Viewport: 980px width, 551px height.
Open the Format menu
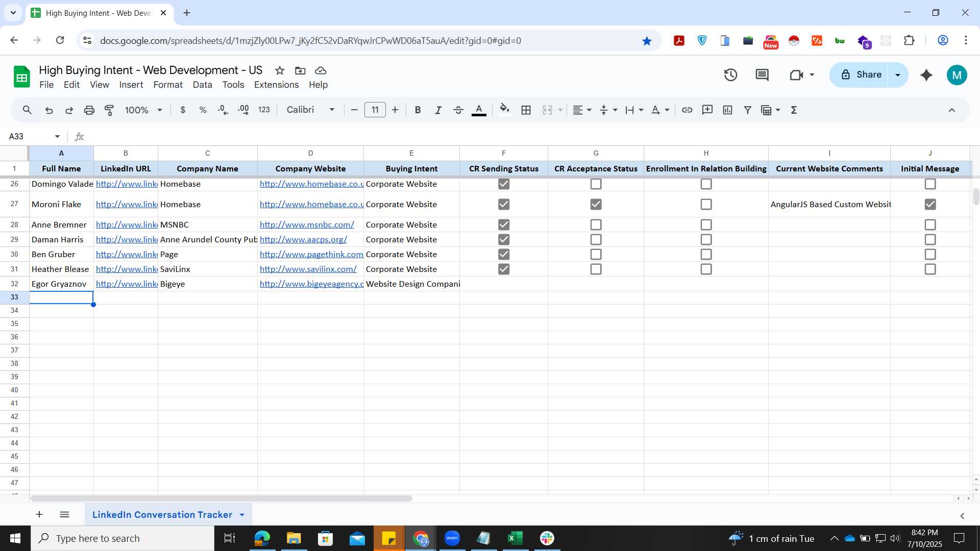coord(168,85)
